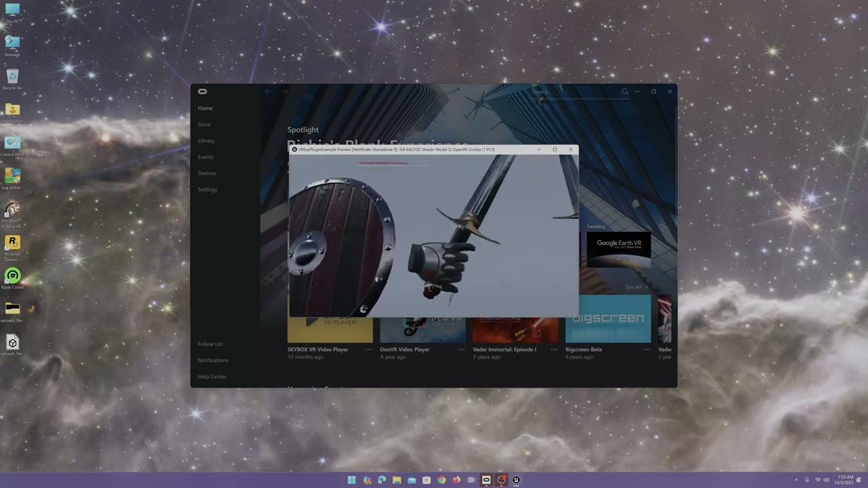Open the Recycle Bin desktop icon
The image size is (868, 488).
click(x=12, y=79)
